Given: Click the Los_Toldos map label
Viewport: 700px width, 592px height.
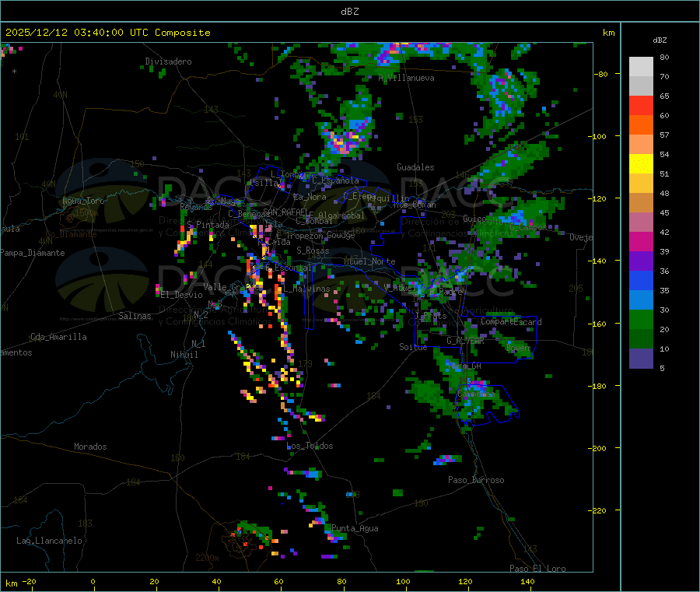Looking at the screenshot, I should coord(310,446).
